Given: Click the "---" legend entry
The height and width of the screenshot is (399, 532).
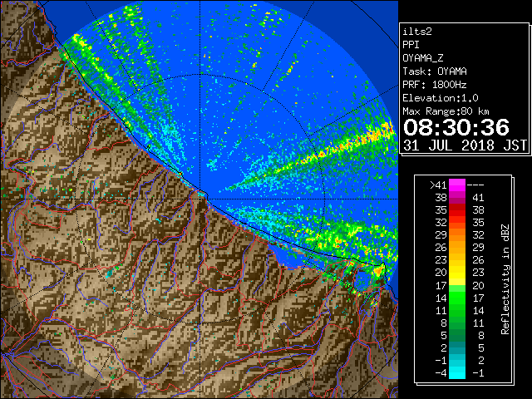Looking at the screenshot, I should (475, 185).
